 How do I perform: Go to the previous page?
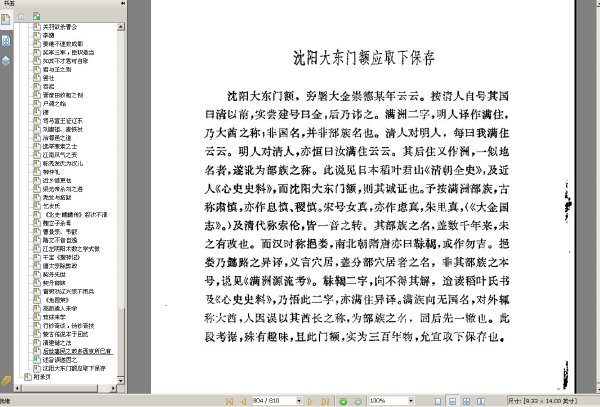(x=243, y=401)
